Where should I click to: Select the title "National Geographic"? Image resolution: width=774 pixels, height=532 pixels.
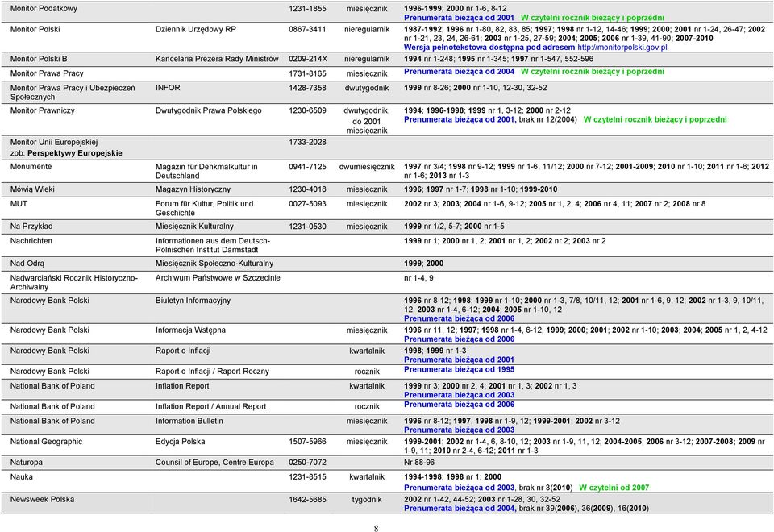click(47, 442)
